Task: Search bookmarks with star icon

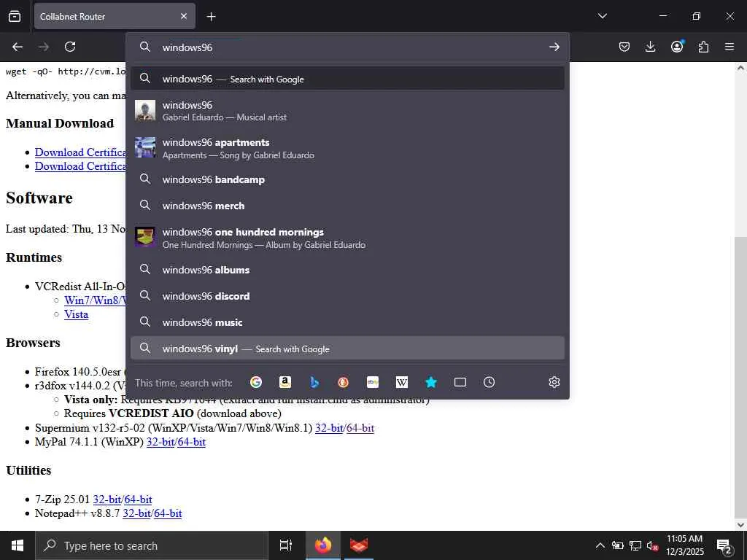Action: (x=430, y=382)
